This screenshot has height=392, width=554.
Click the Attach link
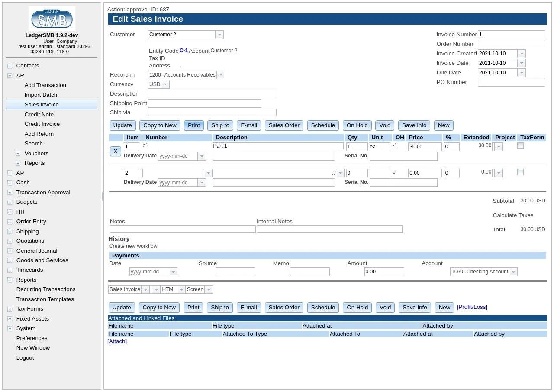point(117,341)
